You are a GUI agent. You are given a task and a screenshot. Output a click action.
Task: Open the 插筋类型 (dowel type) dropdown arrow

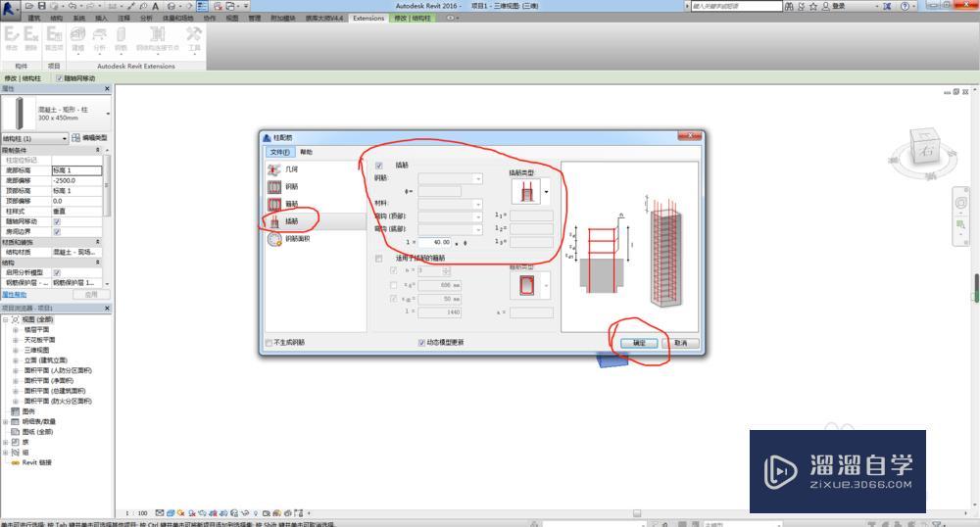[546, 192]
